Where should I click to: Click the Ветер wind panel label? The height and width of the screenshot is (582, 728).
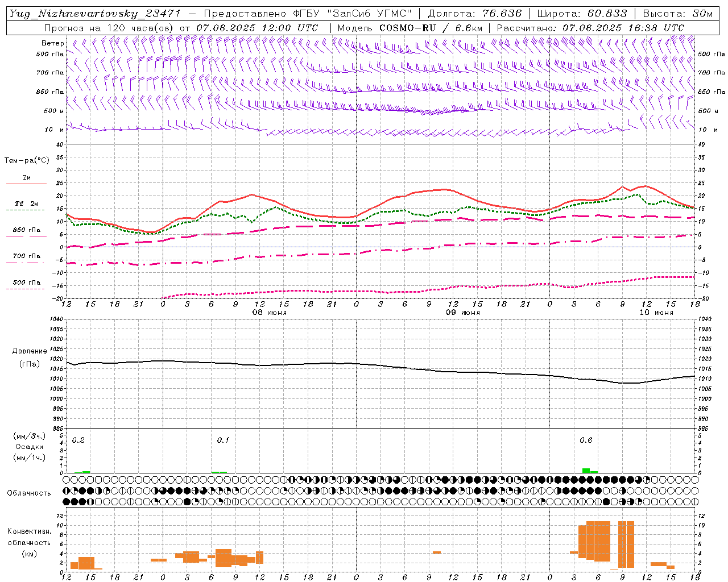(53, 43)
